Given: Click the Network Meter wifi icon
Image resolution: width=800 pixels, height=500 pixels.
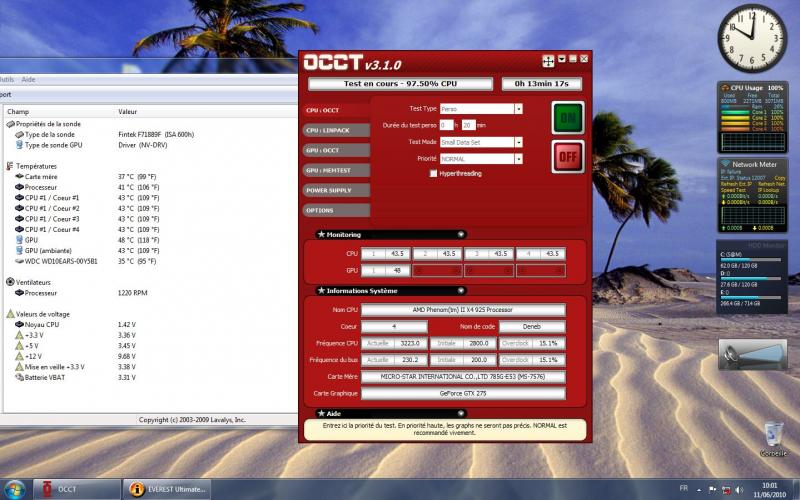Looking at the screenshot, I should click(x=726, y=164).
